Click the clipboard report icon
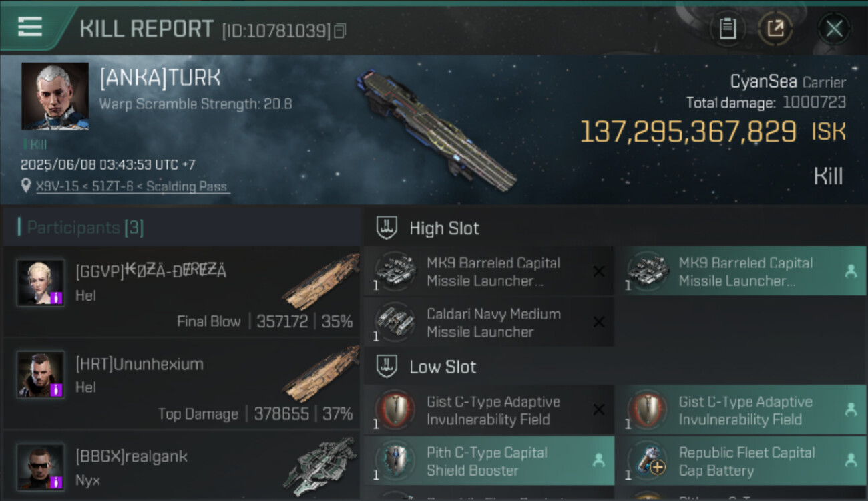868x501 pixels. click(x=727, y=29)
